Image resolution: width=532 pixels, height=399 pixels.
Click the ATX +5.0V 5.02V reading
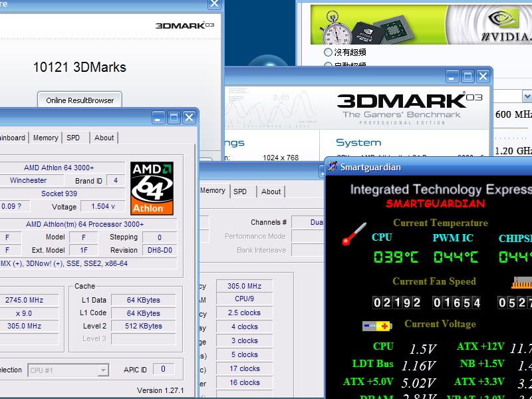click(419, 383)
